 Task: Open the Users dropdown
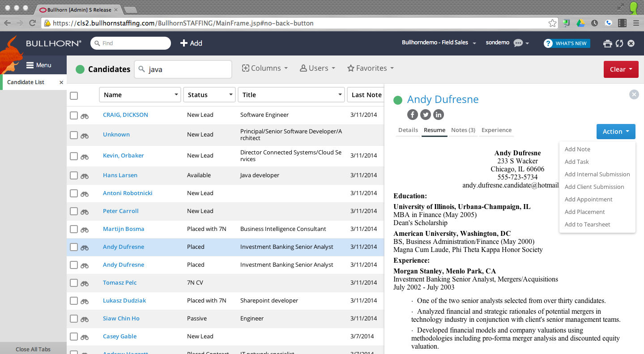(x=317, y=68)
